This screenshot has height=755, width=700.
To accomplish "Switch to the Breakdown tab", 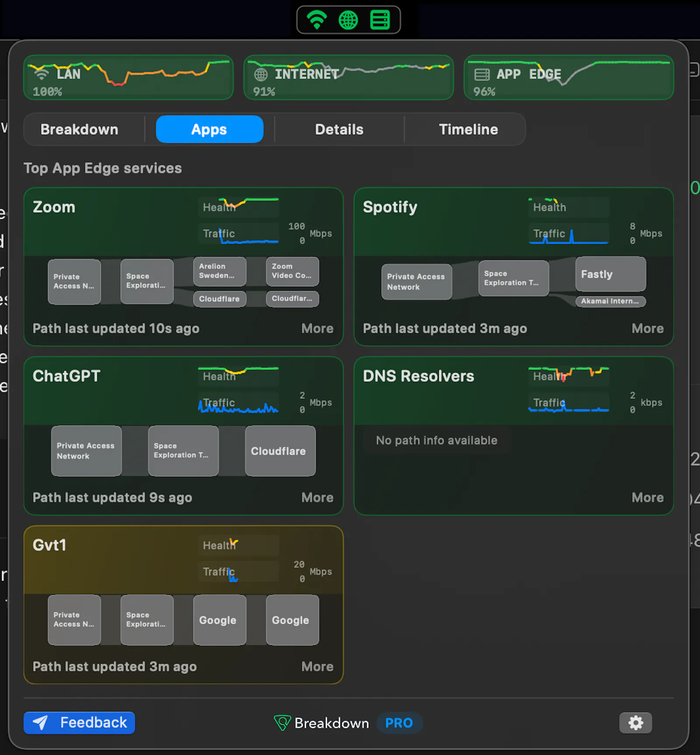I will pyautogui.click(x=79, y=129).
